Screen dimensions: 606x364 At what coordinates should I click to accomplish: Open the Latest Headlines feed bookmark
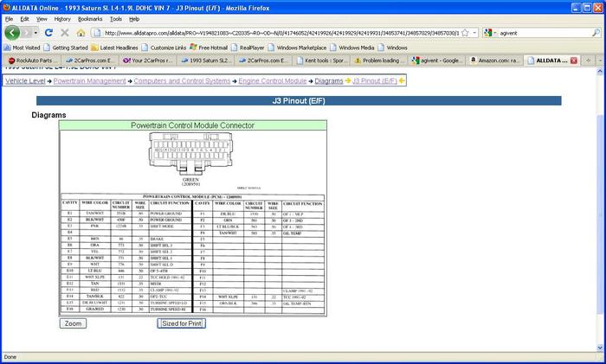(x=114, y=48)
